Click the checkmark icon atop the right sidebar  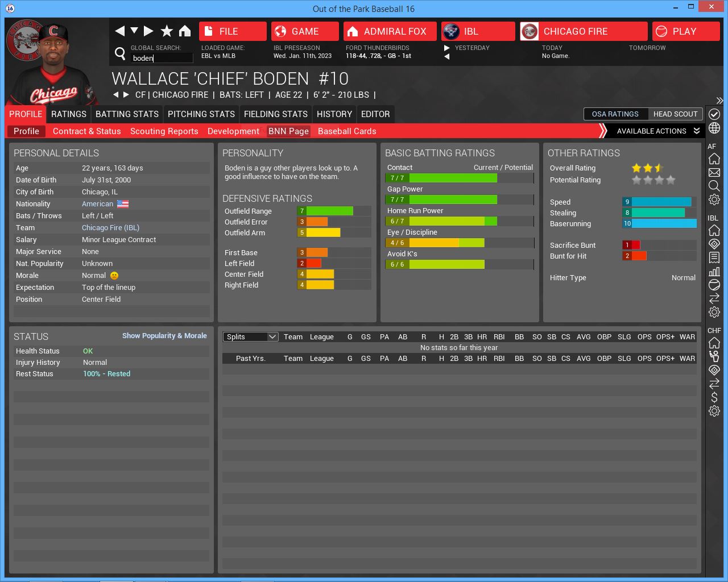(x=714, y=114)
